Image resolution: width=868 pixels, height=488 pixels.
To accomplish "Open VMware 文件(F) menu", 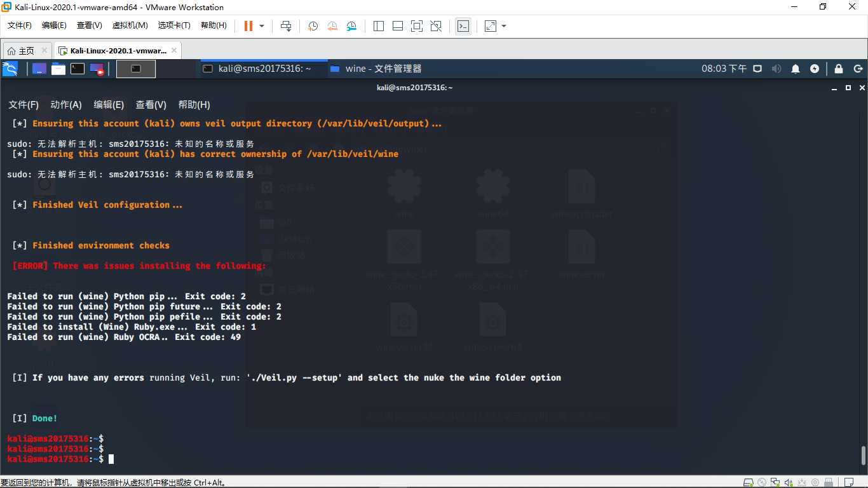I will coord(20,25).
